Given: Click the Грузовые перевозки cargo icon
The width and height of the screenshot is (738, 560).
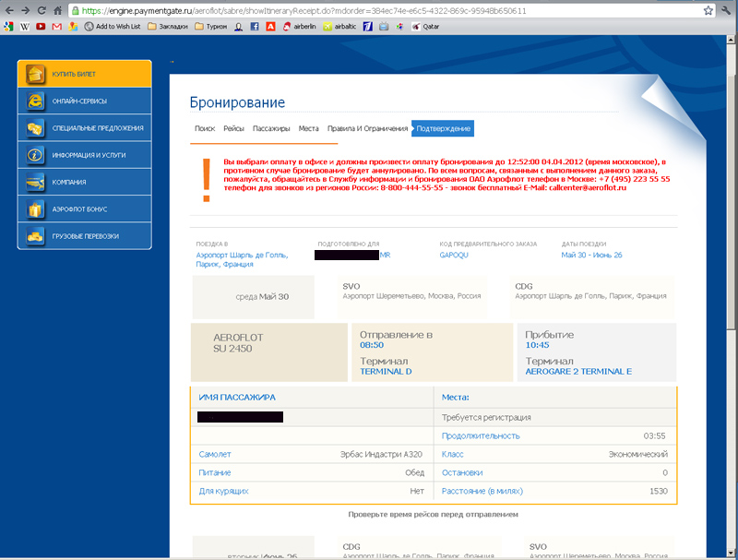Looking at the screenshot, I should coord(35,236).
